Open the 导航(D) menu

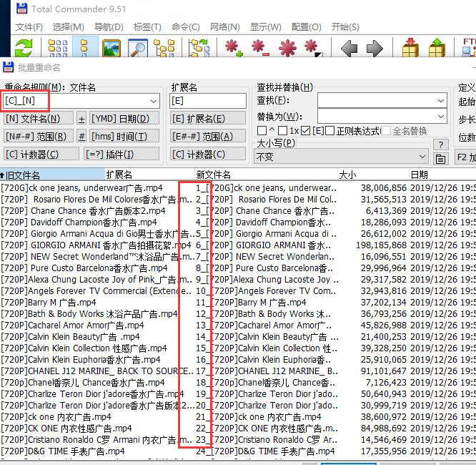click(x=109, y=26)
